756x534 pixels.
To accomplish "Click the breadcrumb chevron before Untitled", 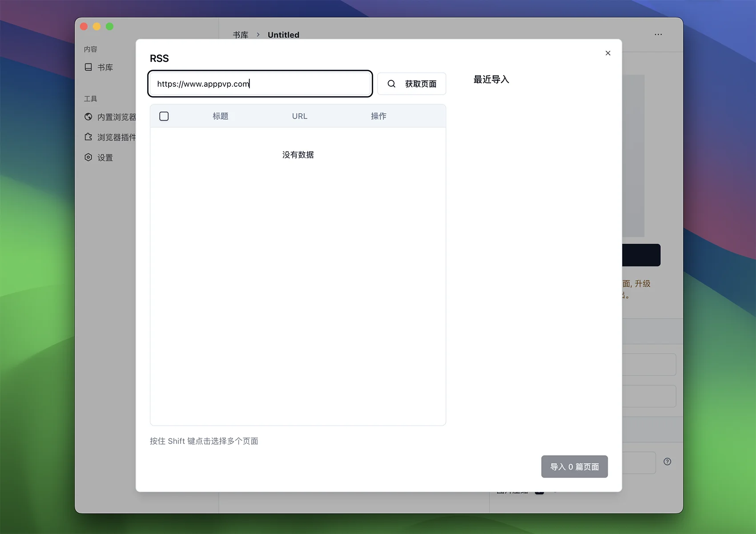I will point(258,35).
